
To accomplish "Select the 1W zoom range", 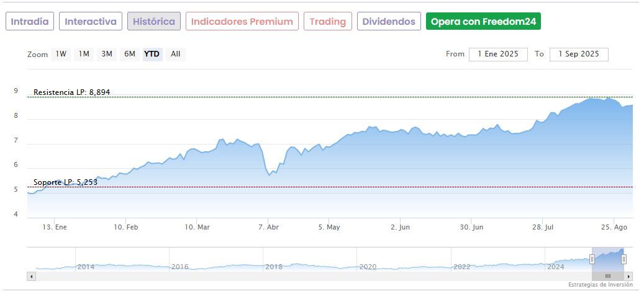I will (61, 54).
